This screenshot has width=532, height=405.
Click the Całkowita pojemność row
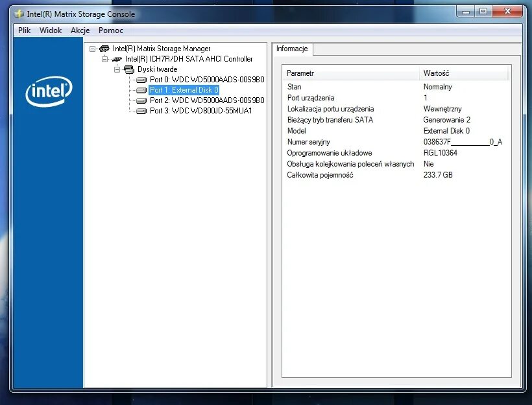coord(396,175)
